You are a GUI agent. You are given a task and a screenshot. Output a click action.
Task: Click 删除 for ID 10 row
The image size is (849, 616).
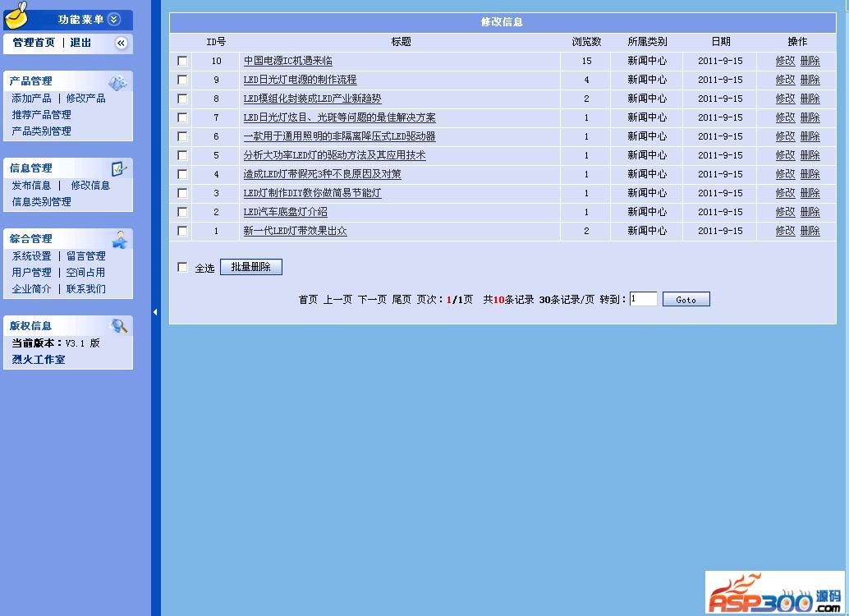coord(810,61)
